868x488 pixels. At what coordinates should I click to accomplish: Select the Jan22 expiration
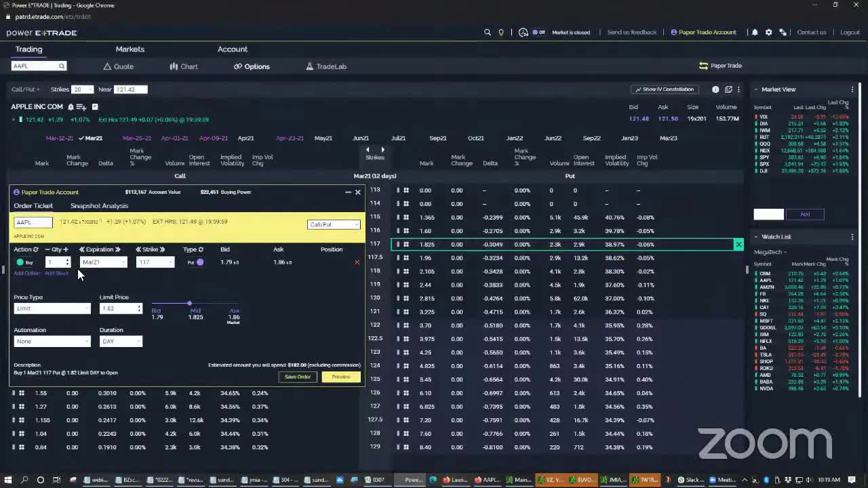tap(515, 138)
